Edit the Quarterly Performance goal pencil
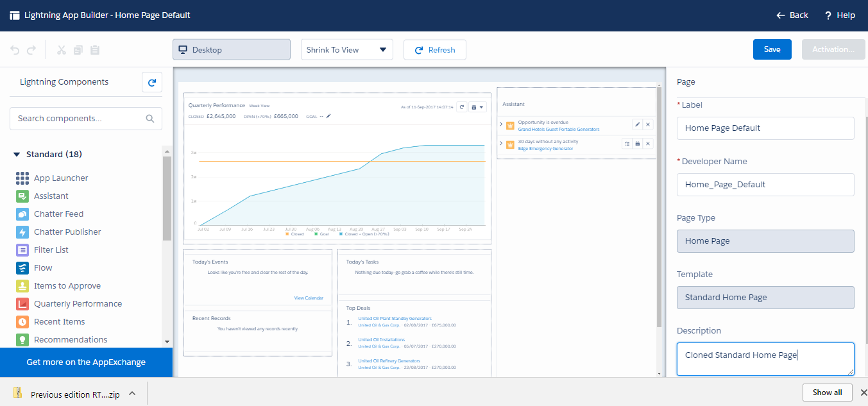868x406 pixels. [328, 116]
